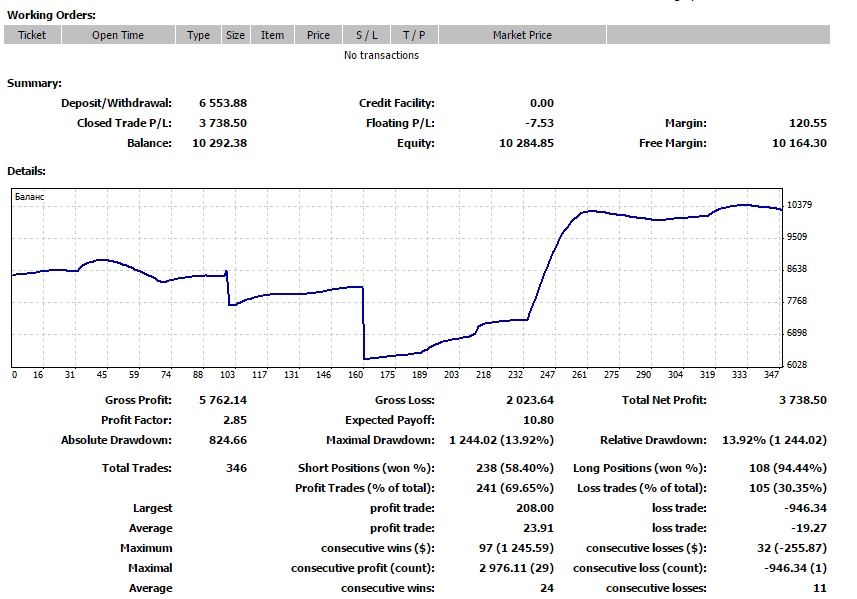Click the 7768 balance axis label

click(797, 301)
